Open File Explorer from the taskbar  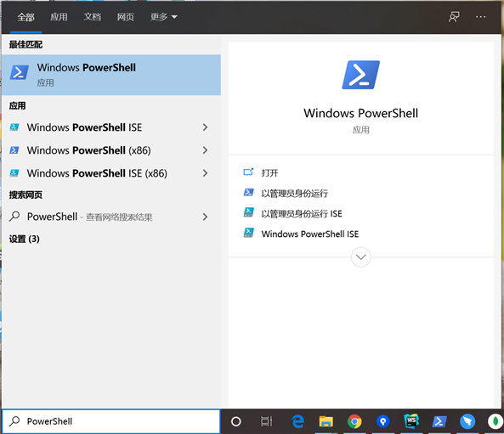click(326, 421)
